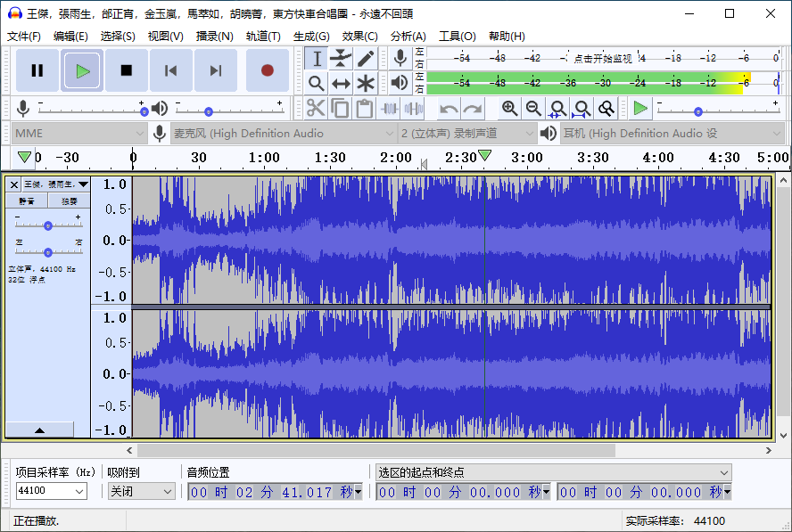This screenshot has width=792, height=532.
Task: Open the MME audio host dropdown
Action: pos(78,134)
